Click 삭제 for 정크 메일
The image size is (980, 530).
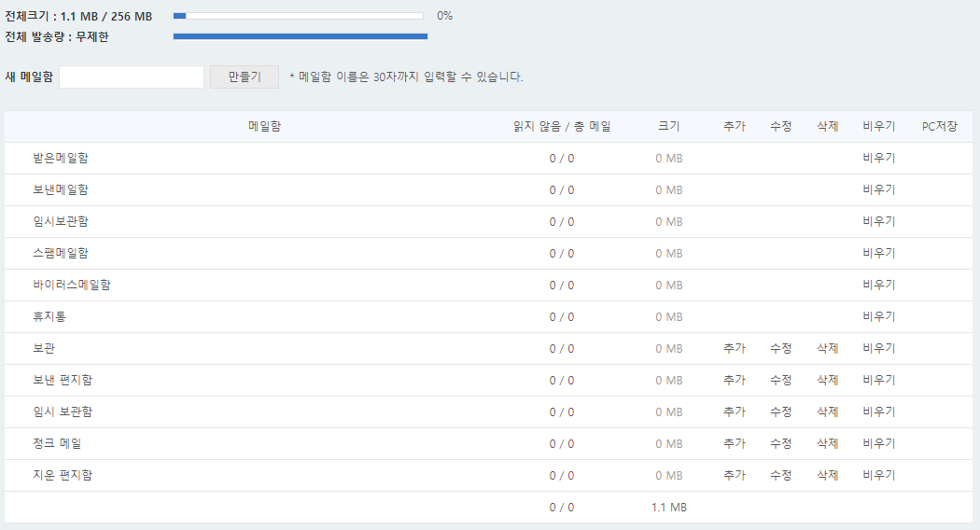point(828,443)
